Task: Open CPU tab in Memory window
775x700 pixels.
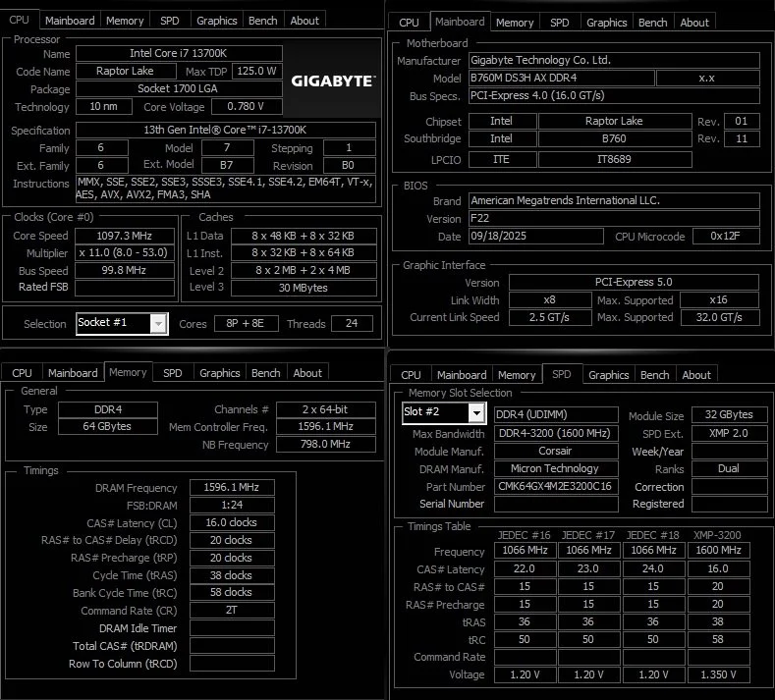Action: (x=22, y=373)
